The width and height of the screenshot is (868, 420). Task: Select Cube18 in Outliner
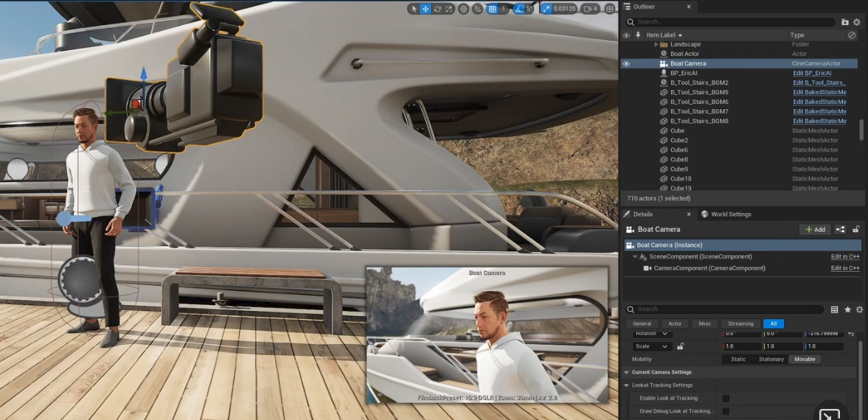click(681, 179)
